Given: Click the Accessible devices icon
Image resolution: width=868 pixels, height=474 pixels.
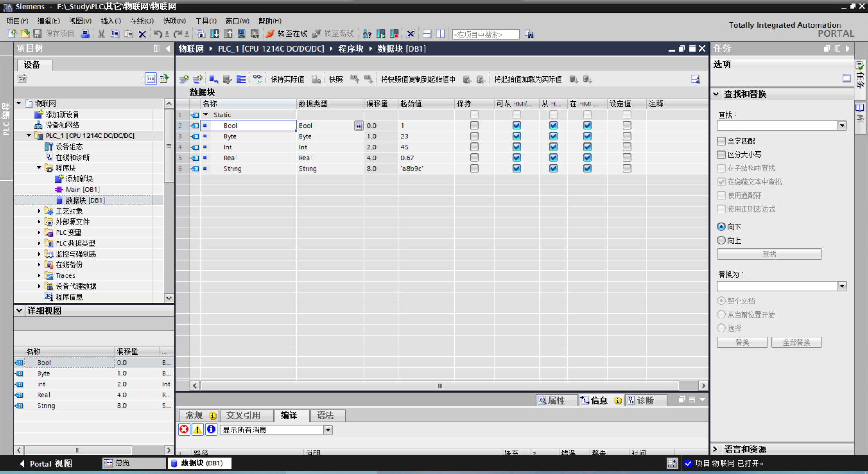Looking at the screenshot, I should tap(367, 34).
